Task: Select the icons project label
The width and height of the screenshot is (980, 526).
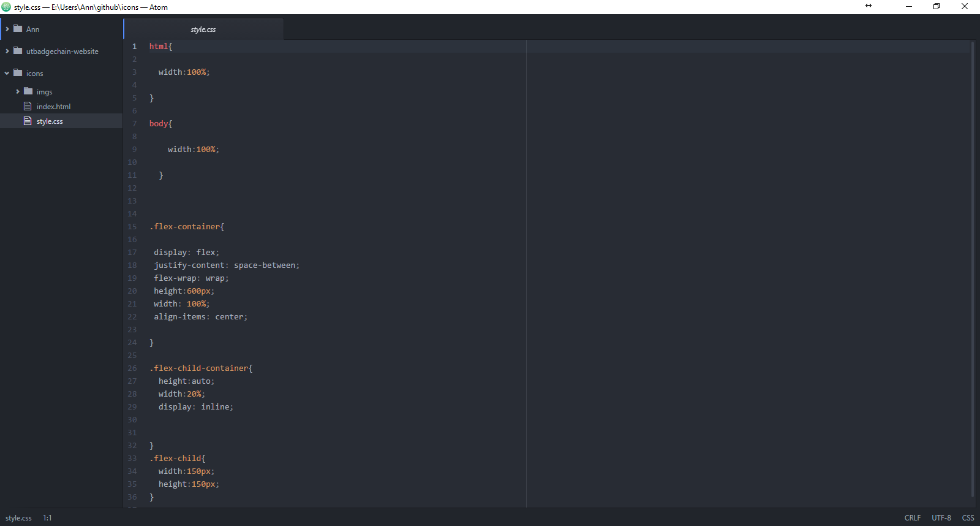Action: coord(34,74)
